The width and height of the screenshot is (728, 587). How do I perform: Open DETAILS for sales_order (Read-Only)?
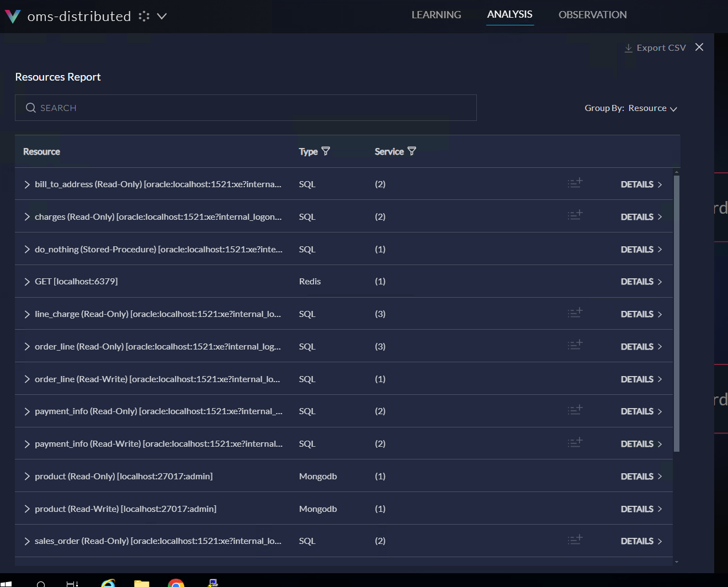(641, 541)
